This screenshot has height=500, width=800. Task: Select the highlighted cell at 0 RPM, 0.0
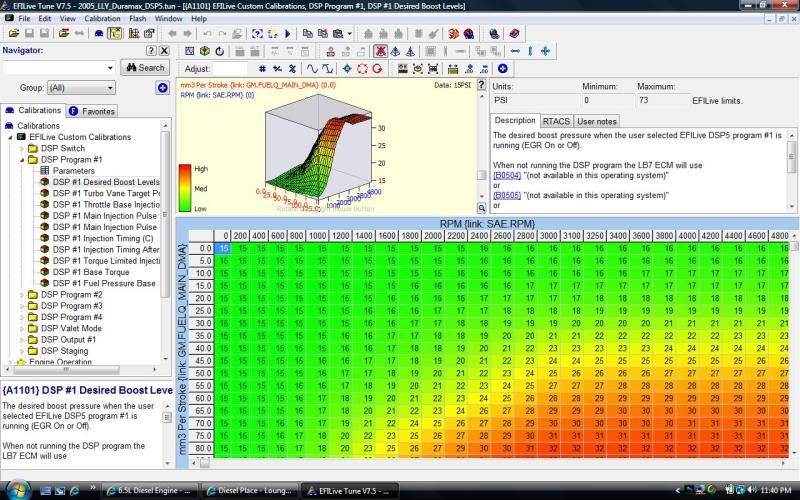pyautogui.click(x=222, y=248)
